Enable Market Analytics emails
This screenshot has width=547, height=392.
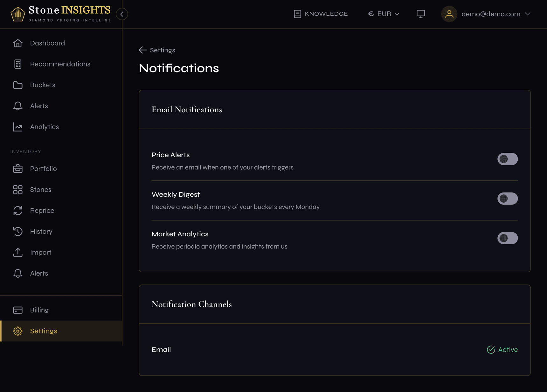[x=508, y=238]
